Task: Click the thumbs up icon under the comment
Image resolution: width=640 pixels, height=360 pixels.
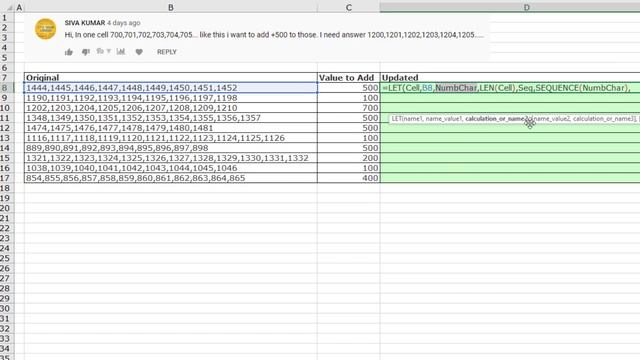Action: pos(69,52)
